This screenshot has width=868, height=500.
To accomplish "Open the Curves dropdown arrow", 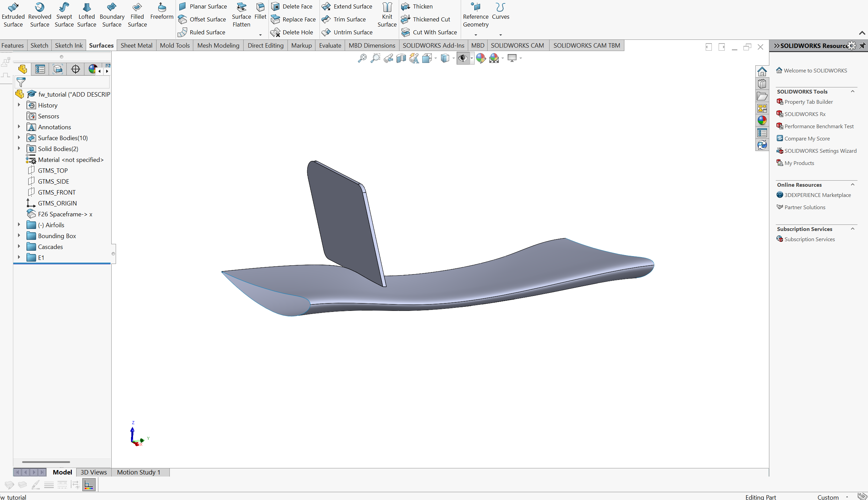I will click(x=501, y=35).
